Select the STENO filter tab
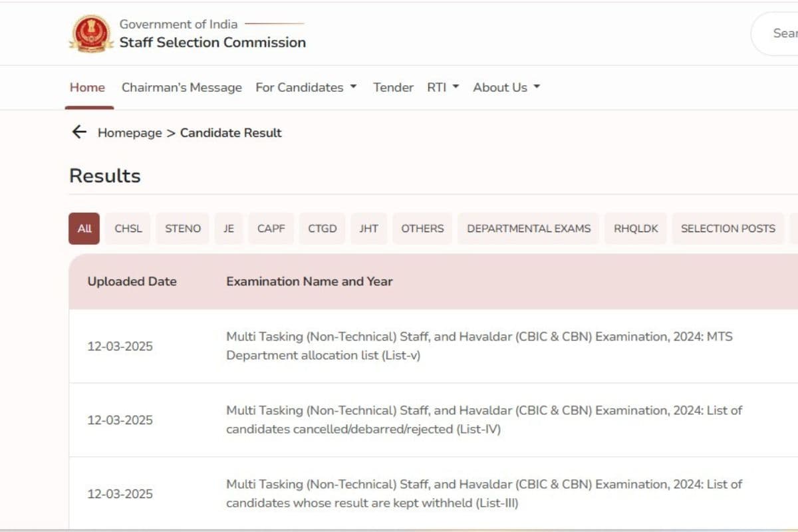 182,228
